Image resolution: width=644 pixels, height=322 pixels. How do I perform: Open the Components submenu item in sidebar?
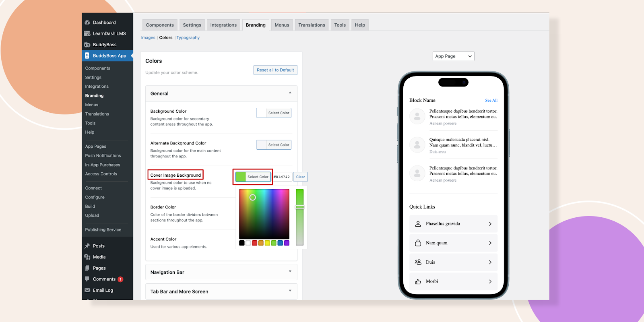point(98,68)
